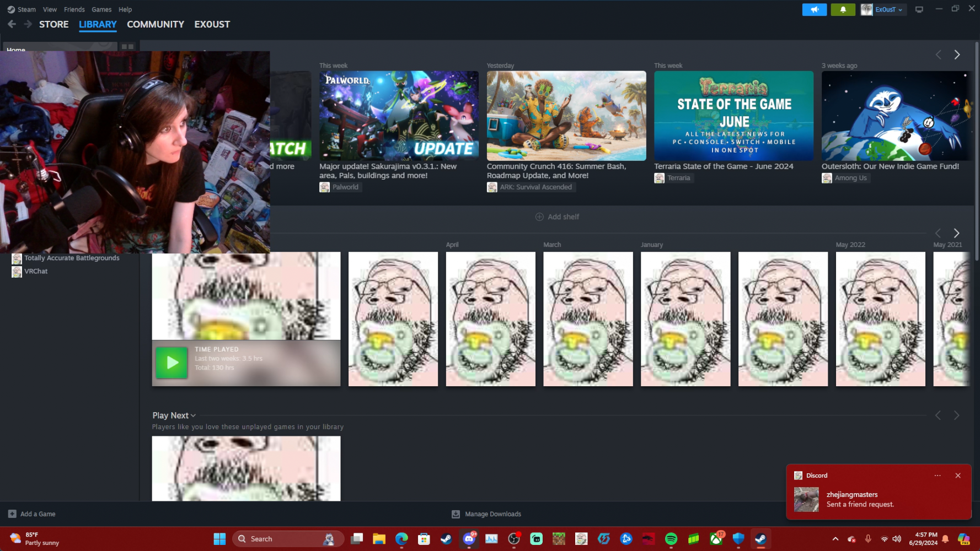
Task: Open Spotify from the taskbar
Action: (671, 539)
